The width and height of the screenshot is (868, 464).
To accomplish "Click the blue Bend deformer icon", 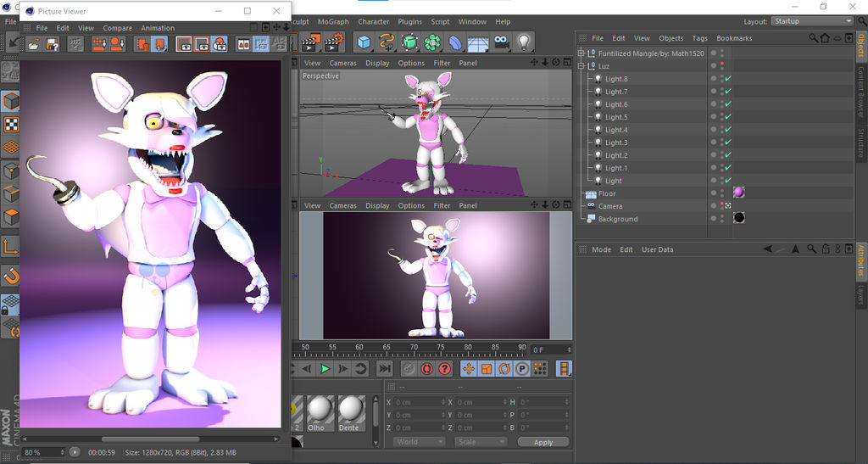I will 455,42.
